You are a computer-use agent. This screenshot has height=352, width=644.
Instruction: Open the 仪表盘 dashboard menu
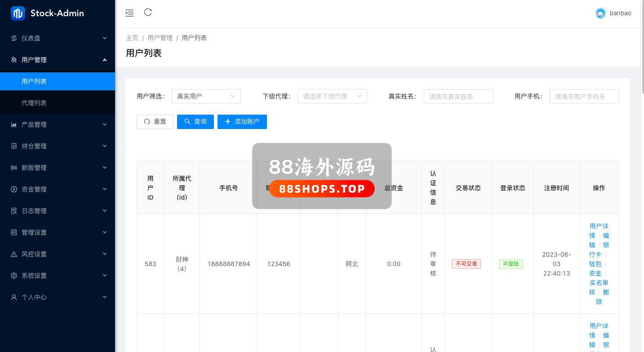pyautogui.click(x=58, y=38)
